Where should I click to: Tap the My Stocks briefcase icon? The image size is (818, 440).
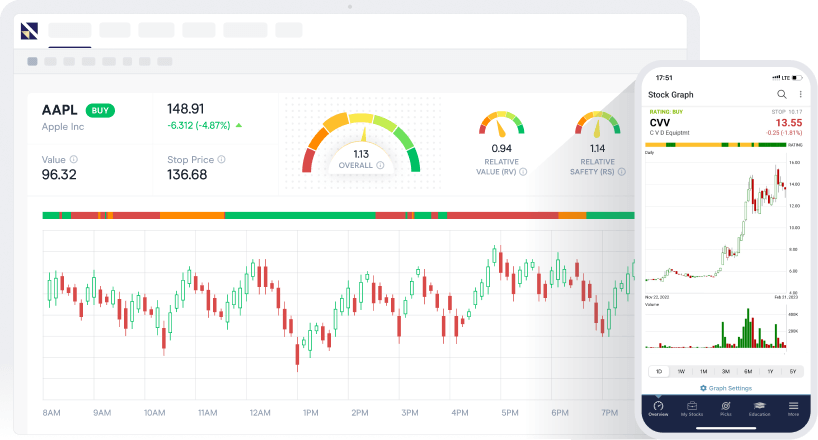(x=691, y=406)
